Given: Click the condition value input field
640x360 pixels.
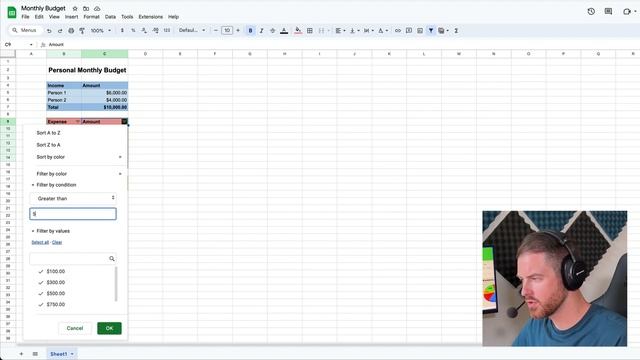Looking at the screenshot, I should point(73,214).
